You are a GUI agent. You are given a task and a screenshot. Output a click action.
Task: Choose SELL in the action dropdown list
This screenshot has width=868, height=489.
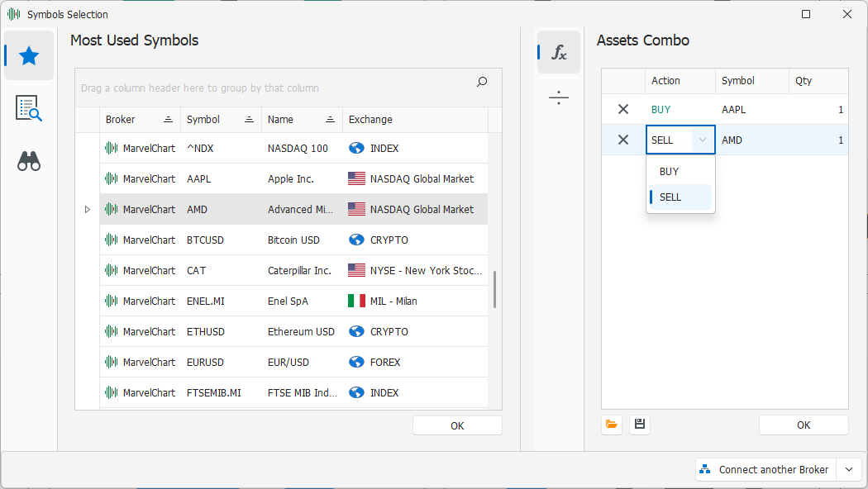click(680, 197)
